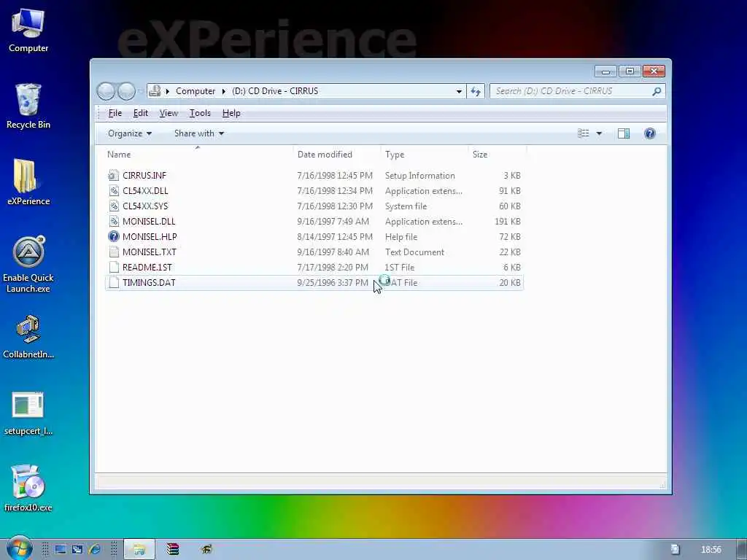Expand arrow after Computer in breadcrumb

click(x=223, y=91)
